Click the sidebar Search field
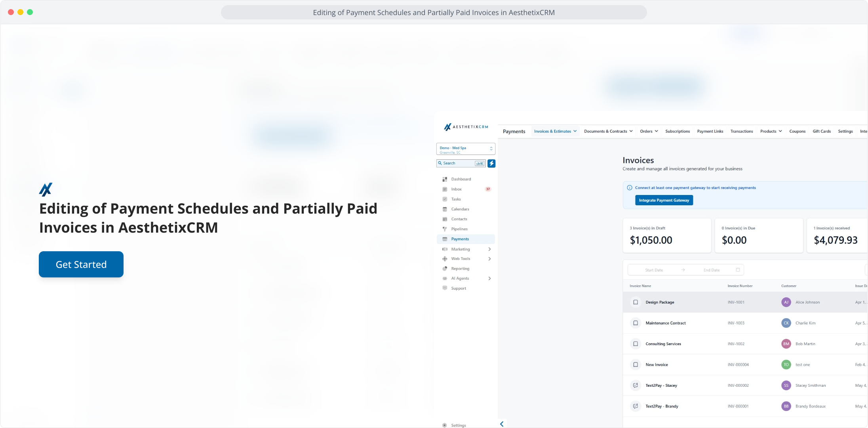 (x=458, y=163)
